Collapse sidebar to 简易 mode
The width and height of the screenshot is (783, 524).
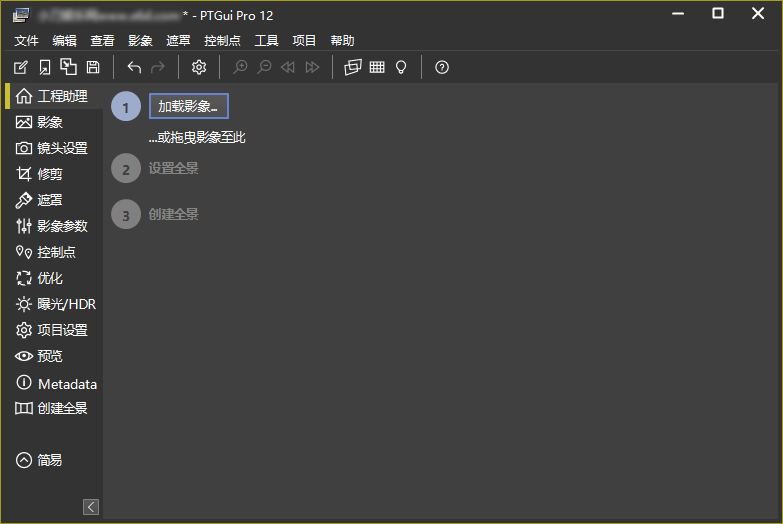coord(40,460)
